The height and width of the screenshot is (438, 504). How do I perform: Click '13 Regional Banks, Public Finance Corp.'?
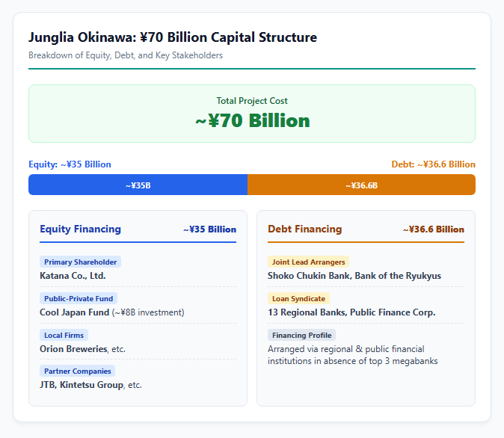351,312
